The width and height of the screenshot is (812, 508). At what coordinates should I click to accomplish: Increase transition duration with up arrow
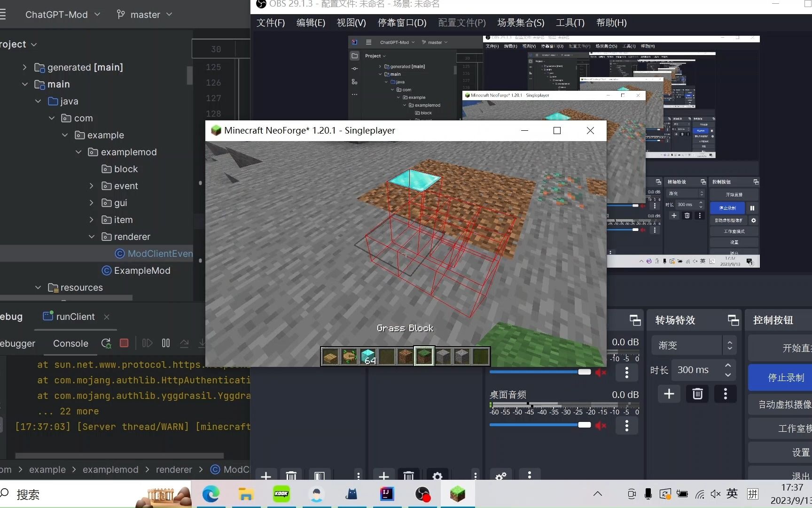728,365
